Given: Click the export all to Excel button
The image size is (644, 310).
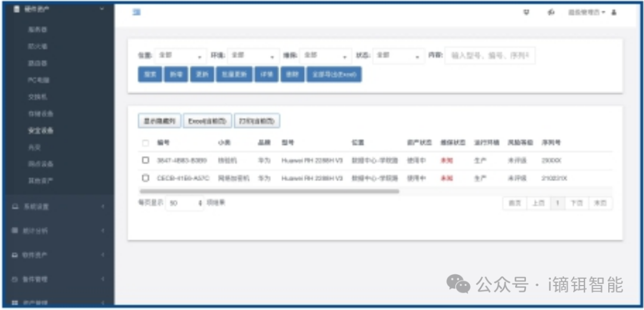Looking at the screenshot, I should [334, 75].
